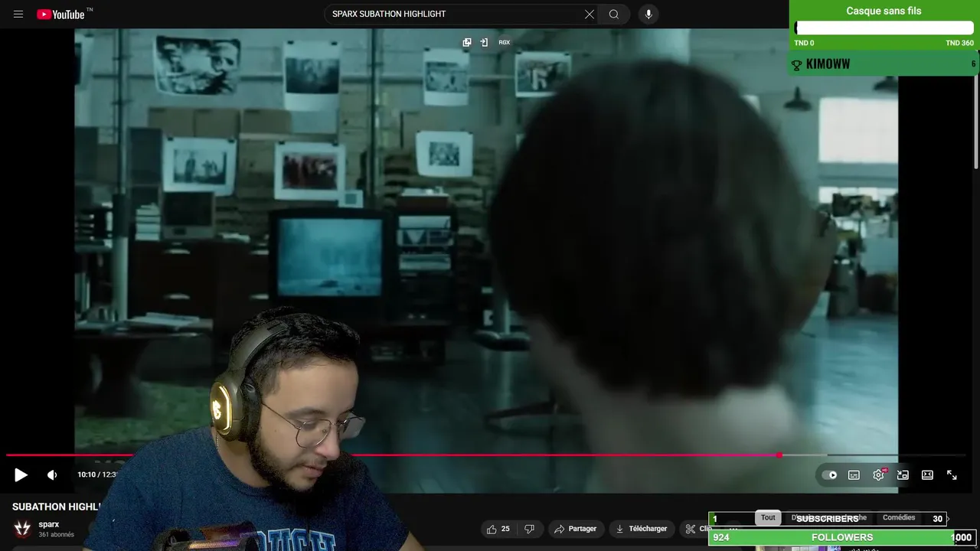Image resolution: width=980 pixels, height=551 pixels.
Task: Click the KIMOWW trophy icon
Action: 796,65
